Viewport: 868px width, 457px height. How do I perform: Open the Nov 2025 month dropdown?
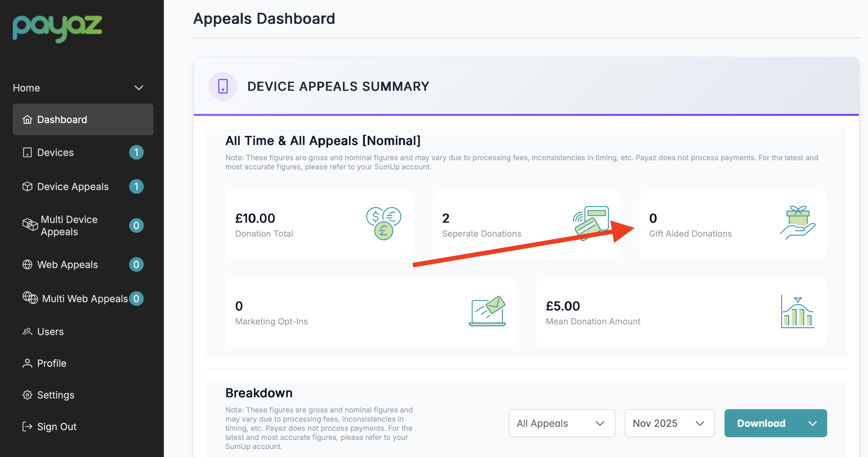click(669, 423)
